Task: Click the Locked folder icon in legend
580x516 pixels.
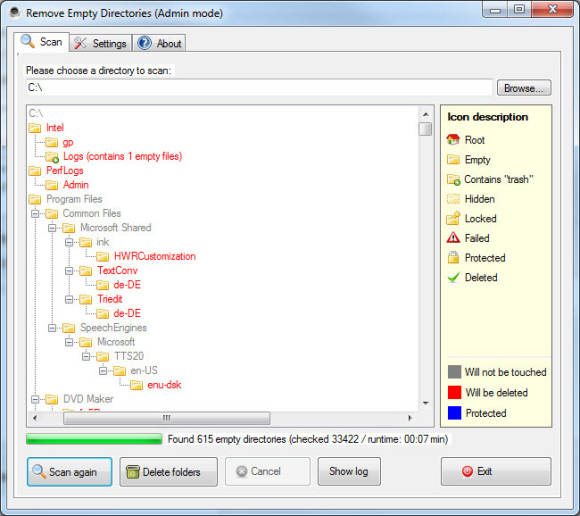Action: [x=453, y=218]
